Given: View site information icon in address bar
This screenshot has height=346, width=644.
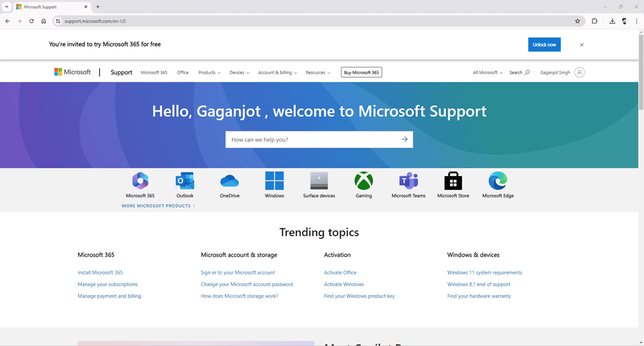Looking at the screenshot, I should pyautogui.click(x=58, y=21).
